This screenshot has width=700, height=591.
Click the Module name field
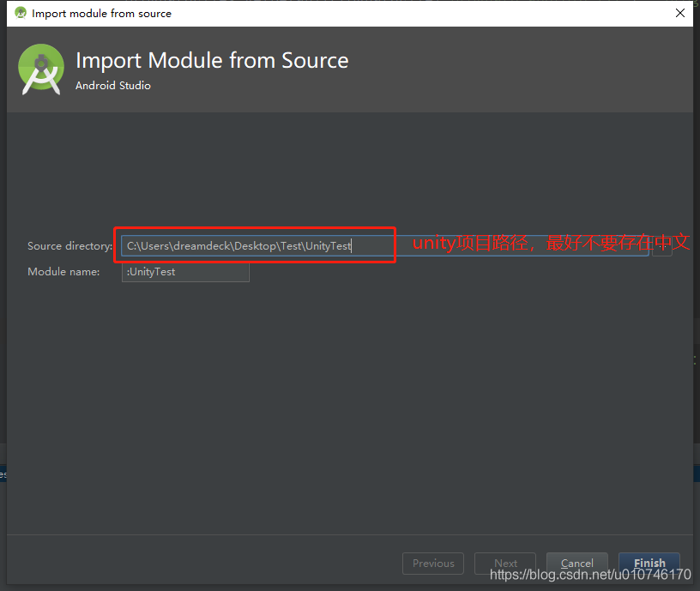click(x=185, y=272)
